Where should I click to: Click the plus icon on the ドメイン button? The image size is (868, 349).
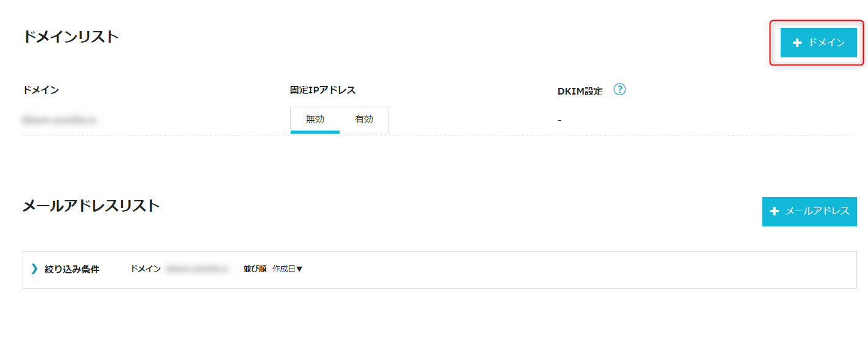pos(797,43)
